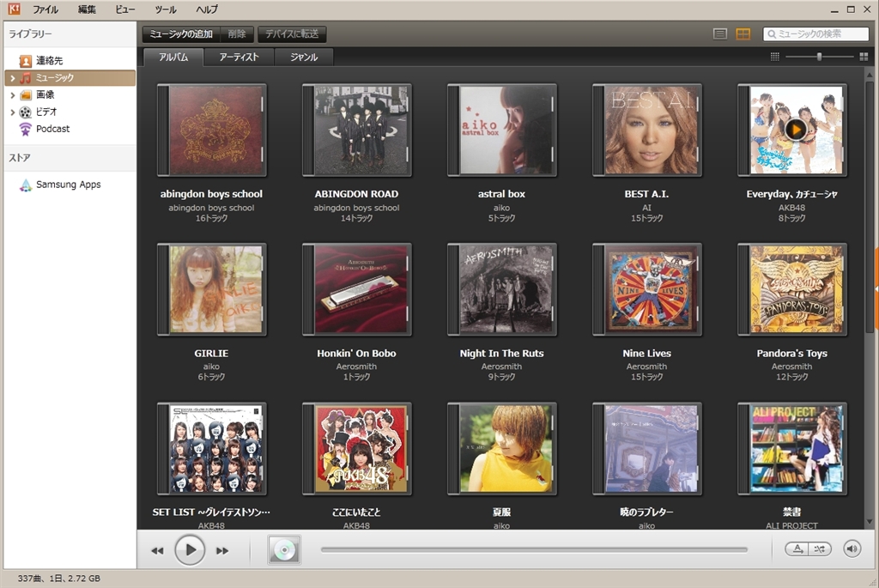879x588 pixels.
Task: Select the Night In The Ruts album cover
Action: (501, 289)
